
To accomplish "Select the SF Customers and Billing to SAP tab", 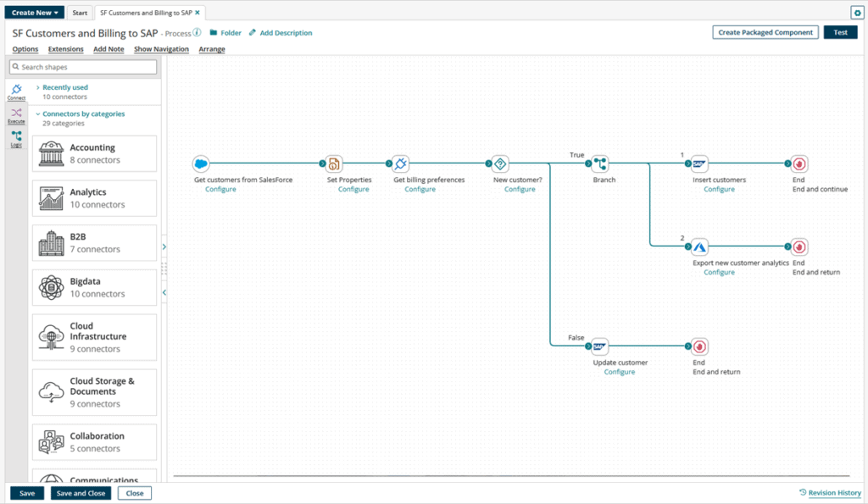I will pyautogui.click(x=146, y=13).
